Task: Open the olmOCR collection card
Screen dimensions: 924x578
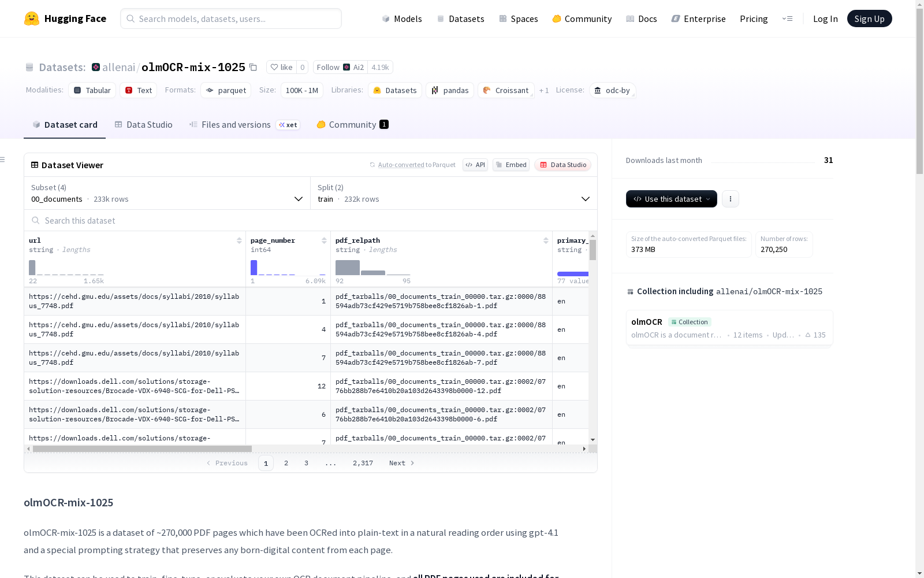Action: tap(729, 328)
